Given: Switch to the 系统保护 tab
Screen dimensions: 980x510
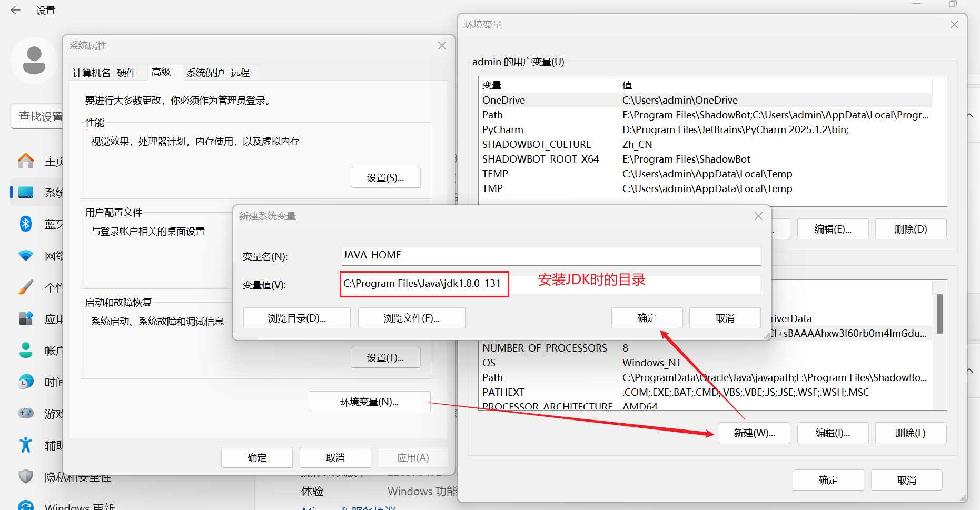Looking at the screenshot, I should pyautogui.click(x=205, y=73).
